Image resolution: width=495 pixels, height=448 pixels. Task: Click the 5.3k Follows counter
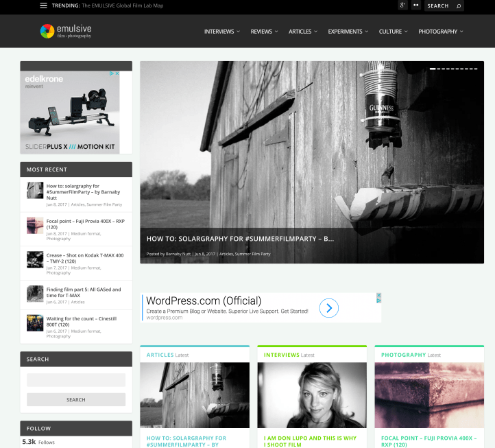coord(38,442)
